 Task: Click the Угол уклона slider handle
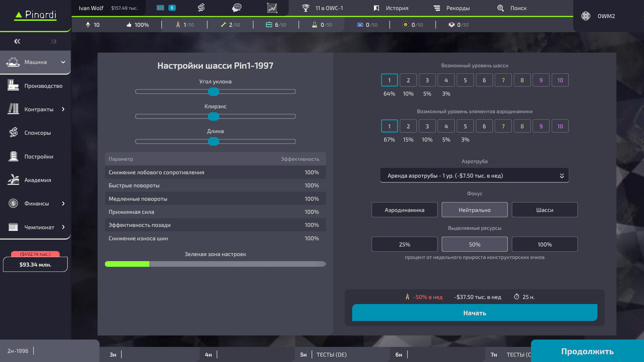pos(214,92)
